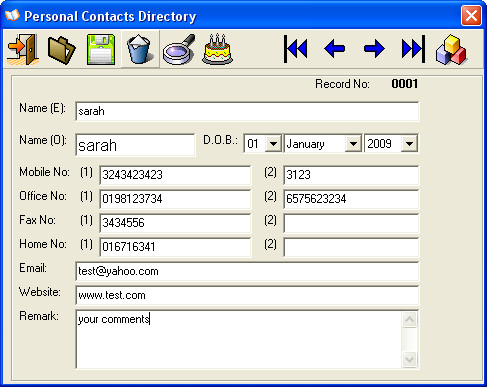Delete record using the bucket bin icon
The width and height of the screenshot is (487, 387).
(140, 49)
